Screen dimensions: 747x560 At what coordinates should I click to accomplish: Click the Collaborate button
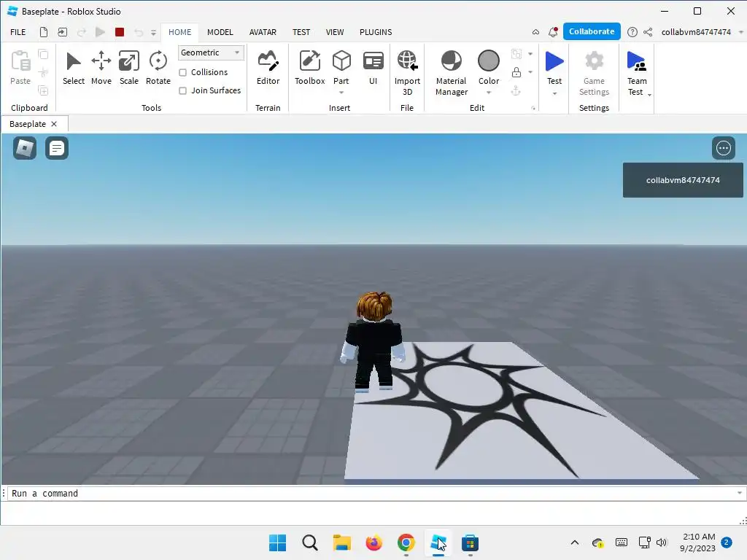(592, 31)
